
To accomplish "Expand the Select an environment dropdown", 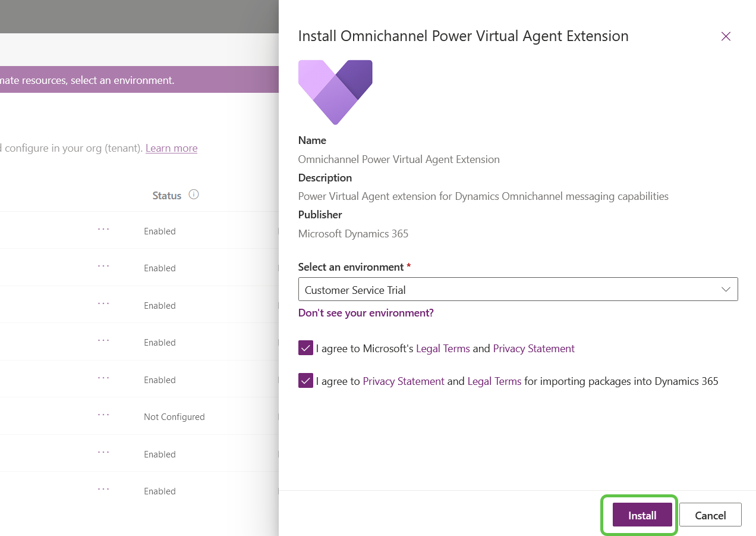I will coord(517,290).
